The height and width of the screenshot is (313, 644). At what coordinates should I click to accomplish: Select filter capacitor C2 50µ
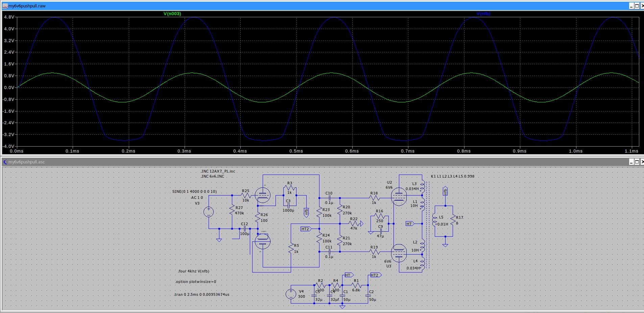(368, 295)
